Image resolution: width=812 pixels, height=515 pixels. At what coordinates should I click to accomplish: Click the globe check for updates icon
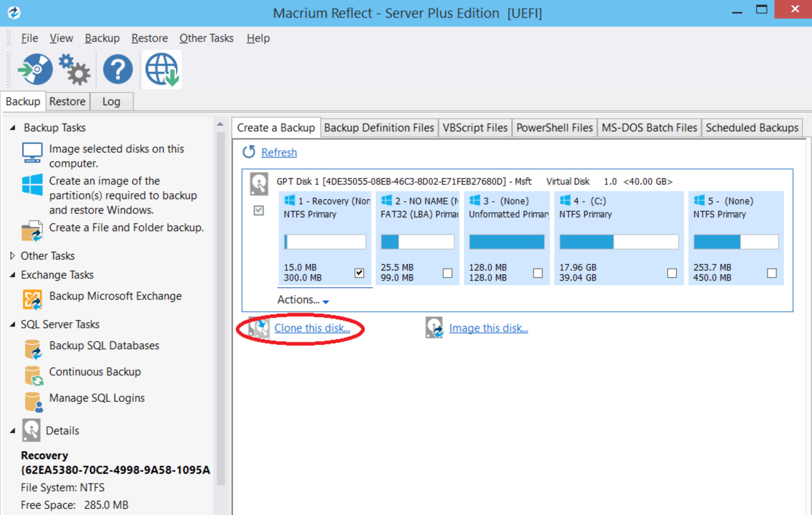162,69
